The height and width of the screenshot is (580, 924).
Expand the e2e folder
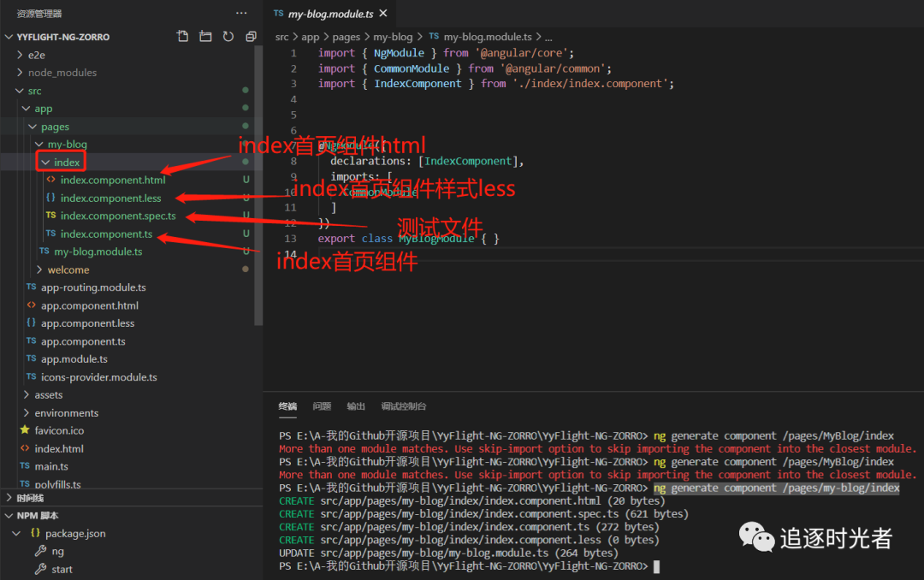[20, 54]
